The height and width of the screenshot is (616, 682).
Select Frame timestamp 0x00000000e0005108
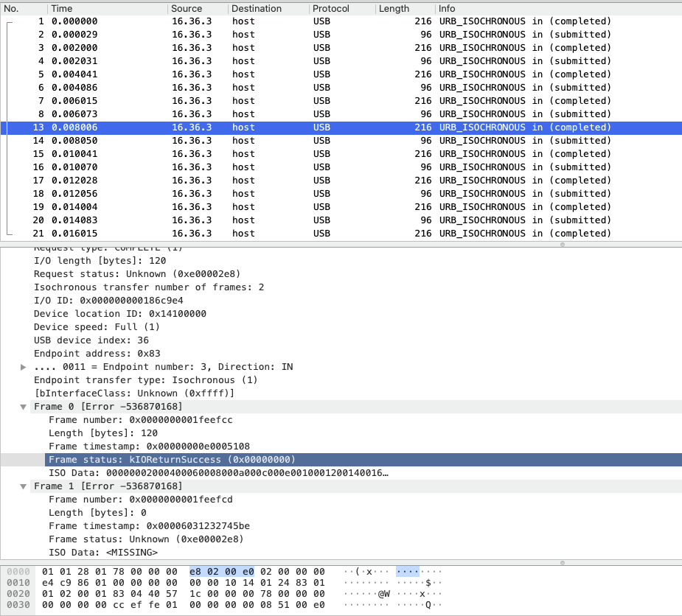coord(149,447)
